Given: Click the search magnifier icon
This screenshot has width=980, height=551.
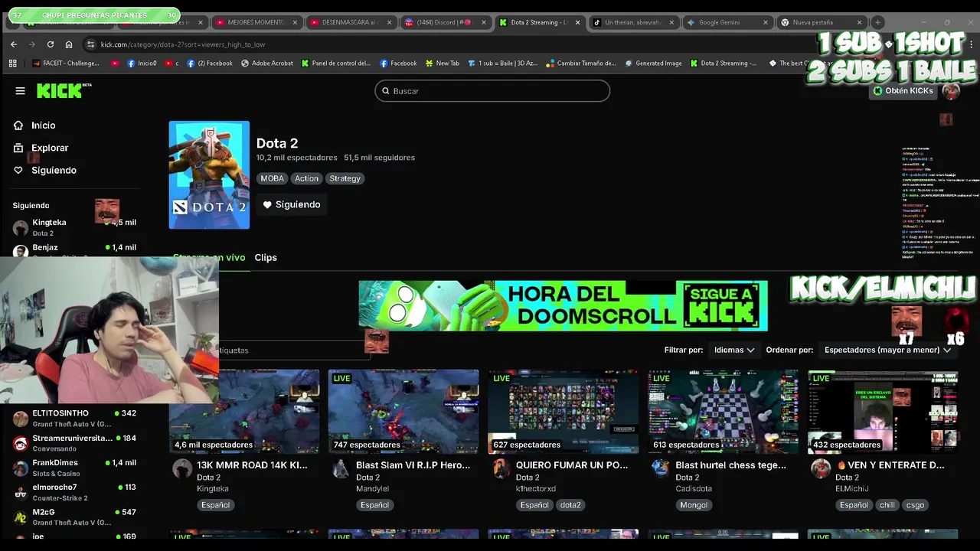Looking at the screenshot, I should click(386, 91).
